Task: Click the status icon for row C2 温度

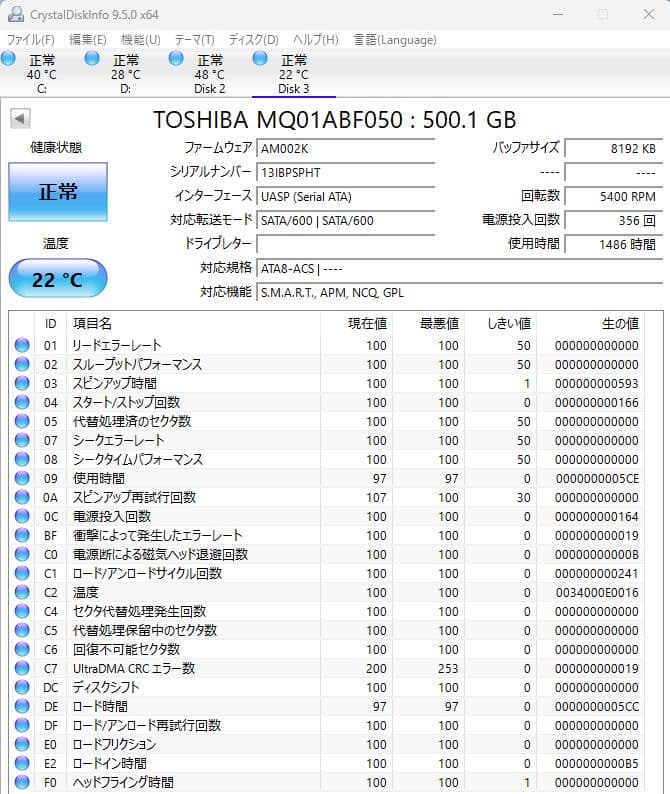Action: 22,592
